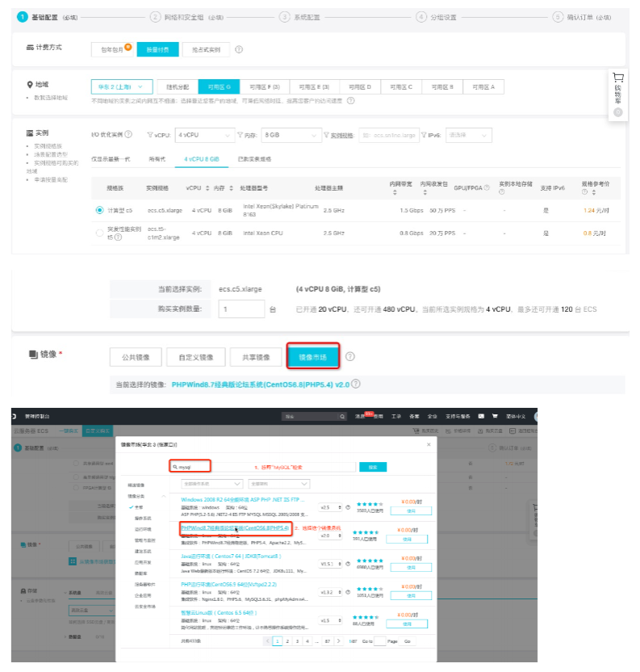Open the vCPU filter dropdown showing 4 vCPU
640x672 pixels.
[205, 135]
